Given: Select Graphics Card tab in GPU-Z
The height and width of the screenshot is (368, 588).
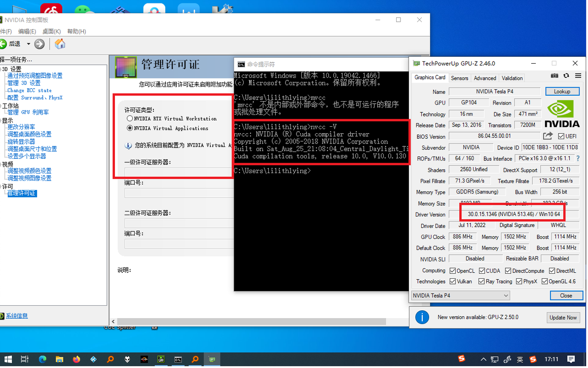Looking at the screenshot, I should (x=430, y=77).
